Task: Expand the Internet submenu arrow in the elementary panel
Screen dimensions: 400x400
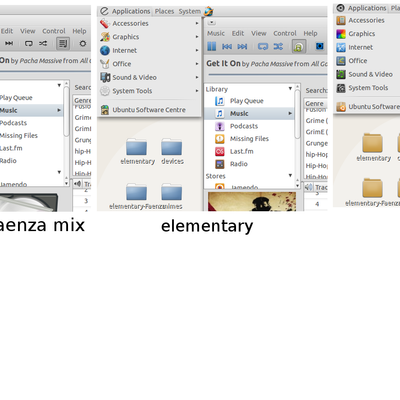Action: tap(197, 50)
